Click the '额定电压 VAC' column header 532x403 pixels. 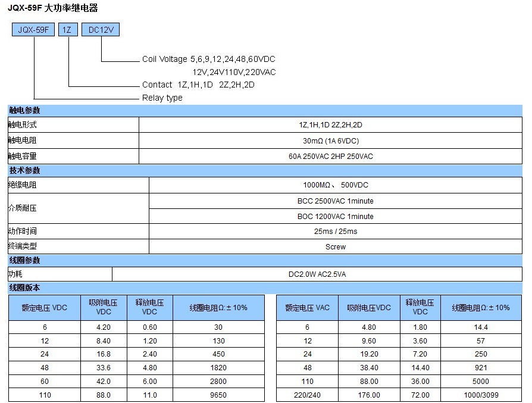pyautogui.click(x=308, y=308)
